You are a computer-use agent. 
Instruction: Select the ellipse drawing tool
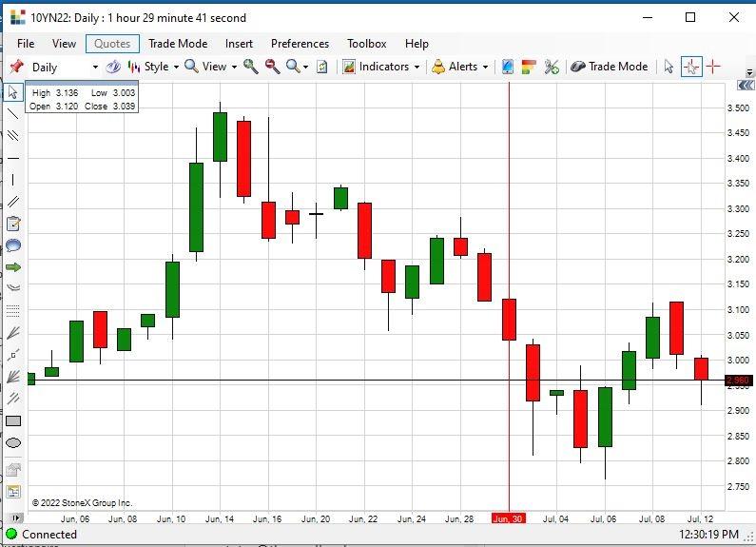tap(13, 442)
